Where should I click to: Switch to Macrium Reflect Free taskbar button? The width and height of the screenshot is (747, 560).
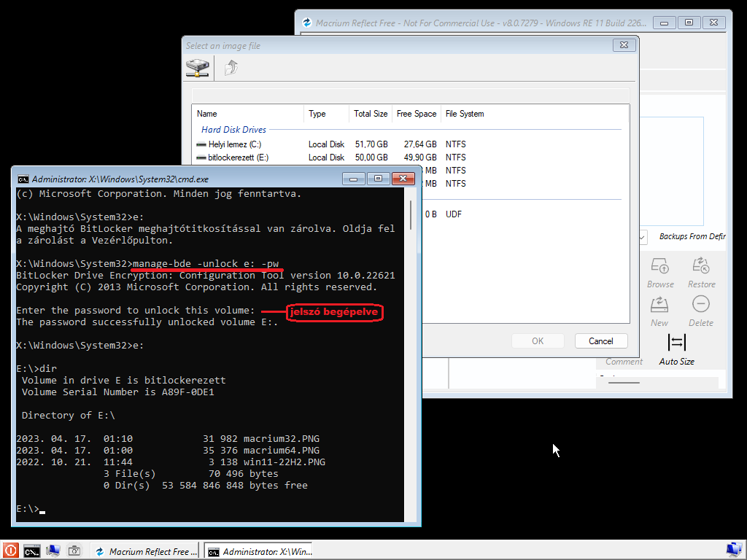147,551
